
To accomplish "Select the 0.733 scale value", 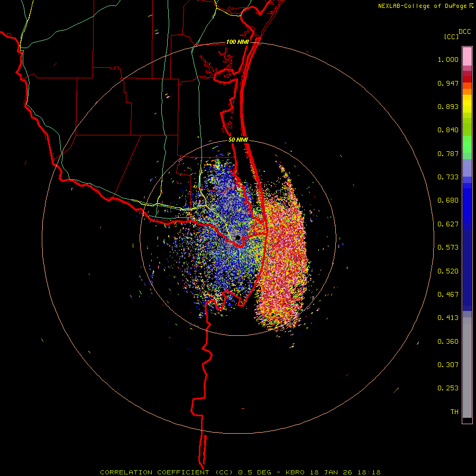I will [448, 177].
